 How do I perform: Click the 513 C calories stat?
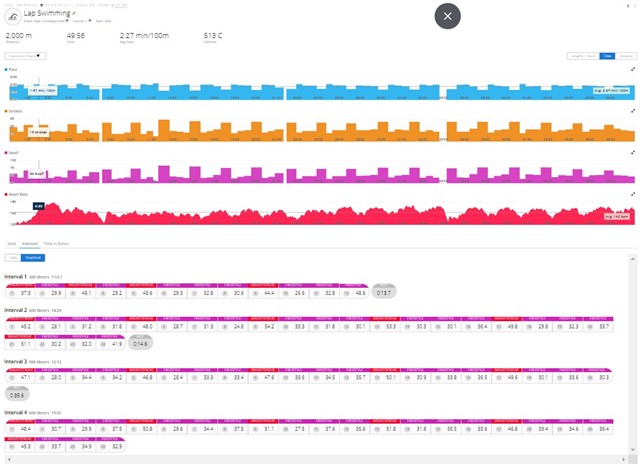(x=213, y=37)
